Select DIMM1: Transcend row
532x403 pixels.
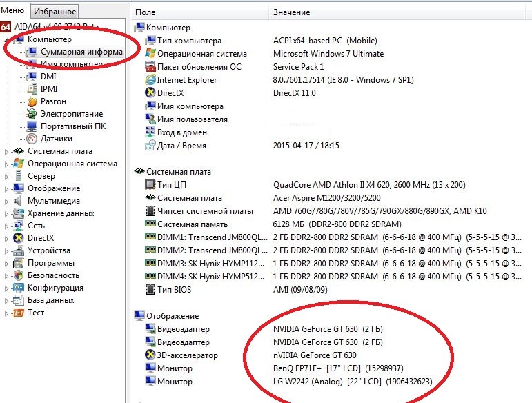point(331,237)
